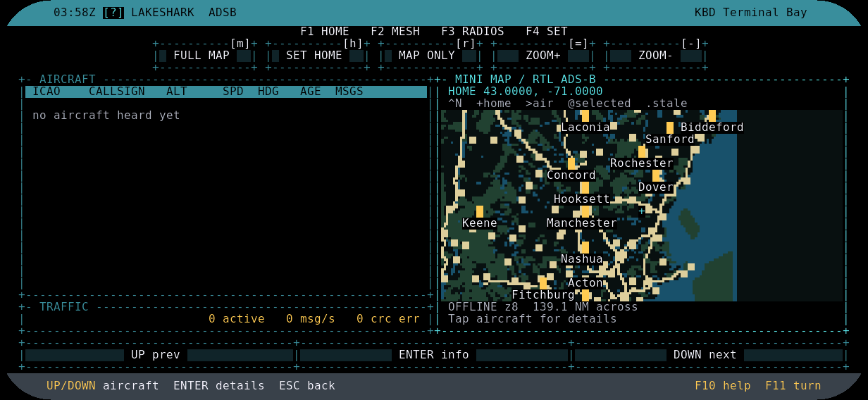The width and height of the screenshot is (868, 400).
Task: Open the F1 HOME menu item
Action: [325, 32]
